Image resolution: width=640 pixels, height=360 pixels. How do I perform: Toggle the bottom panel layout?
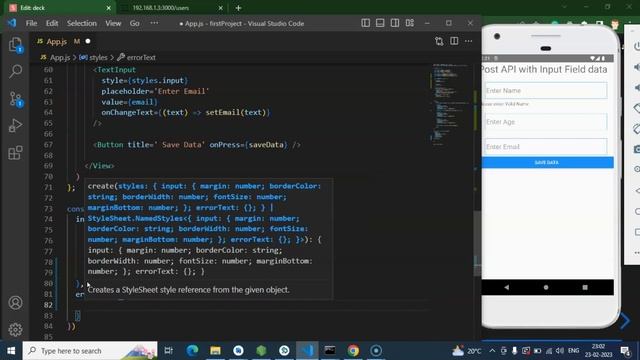(x=380, y=23)
